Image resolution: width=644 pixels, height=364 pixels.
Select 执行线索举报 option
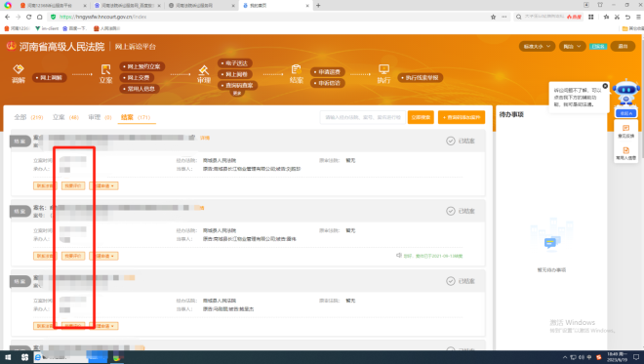421,78
